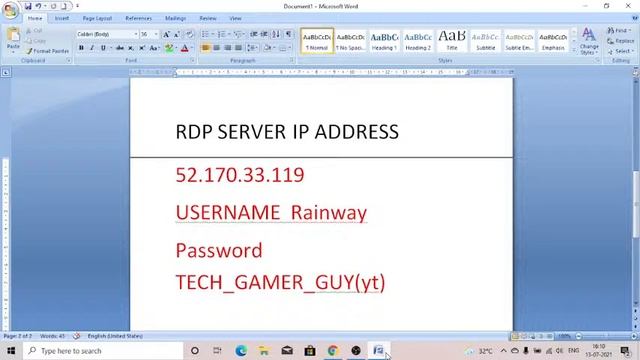Clear formatting with eraser icon
640x360 pixels.
190,34
